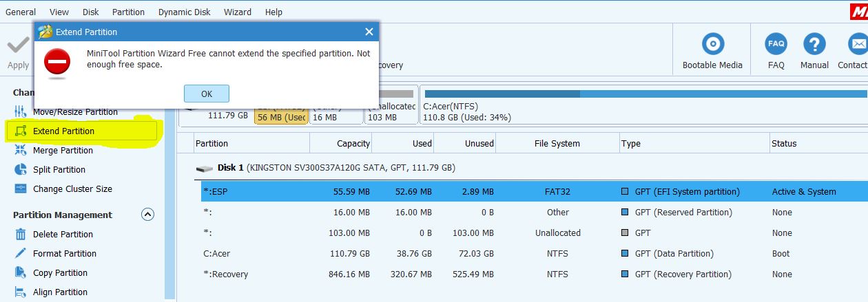Image resolution: width=868 pixels, height=302 pixels.
Task: Click the Active & System status cell
Action: (x=804, y=191)
